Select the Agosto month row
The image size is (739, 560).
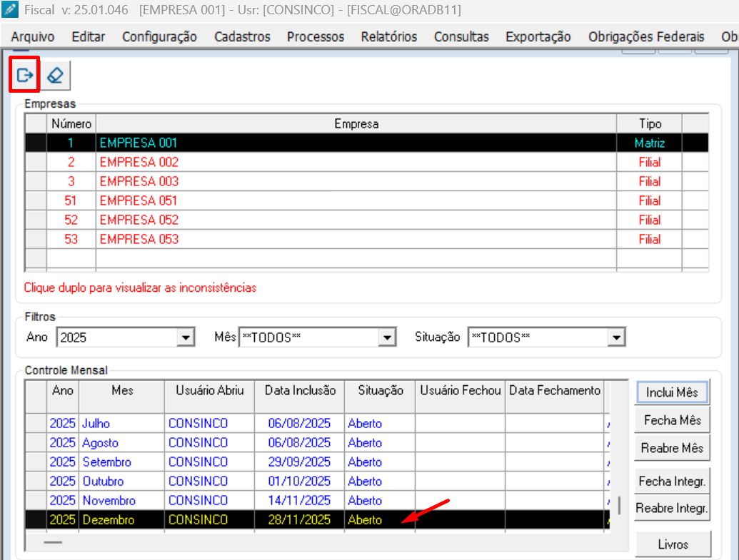click(x=317, y=443)
